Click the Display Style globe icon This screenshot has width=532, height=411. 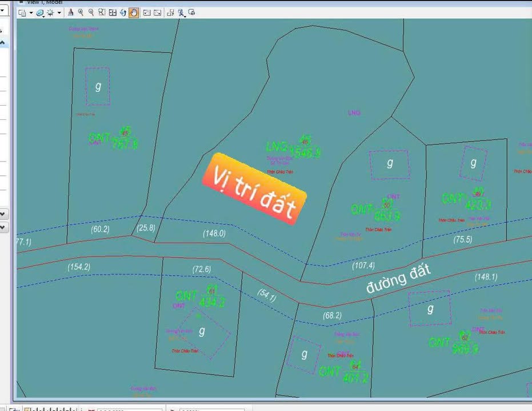tap(40, 13)
